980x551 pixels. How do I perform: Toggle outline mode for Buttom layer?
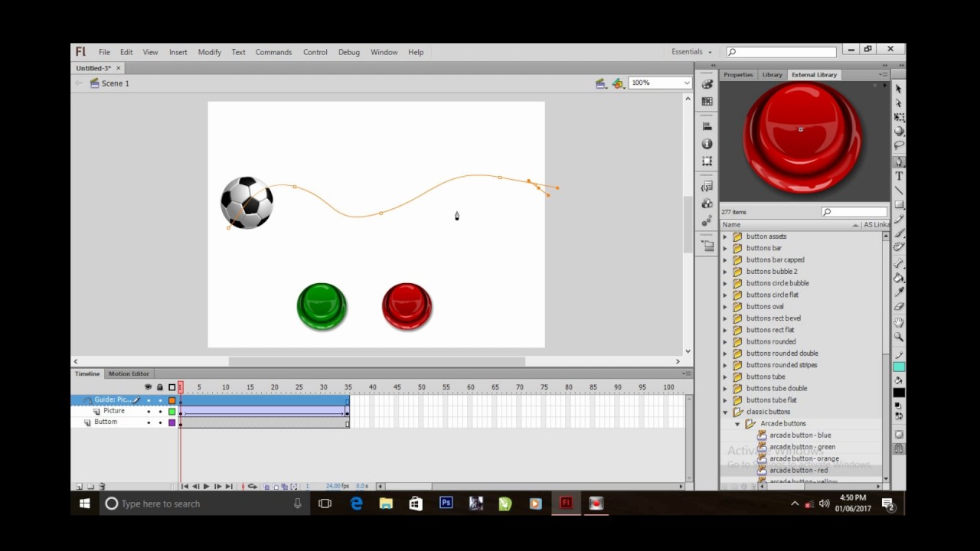172,422
